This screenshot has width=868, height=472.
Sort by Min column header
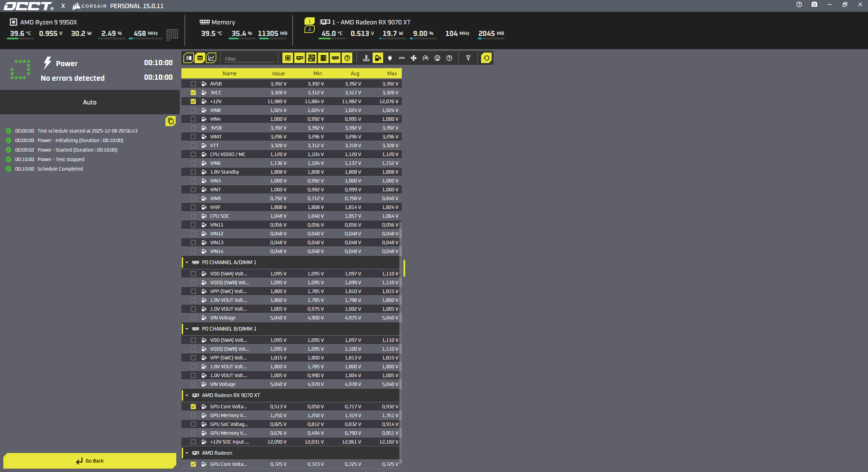click(x=318, y=73)
